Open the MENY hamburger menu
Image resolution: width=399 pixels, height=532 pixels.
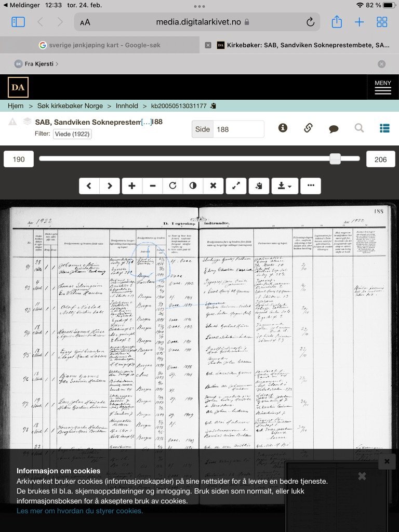[x=382, y=87]
